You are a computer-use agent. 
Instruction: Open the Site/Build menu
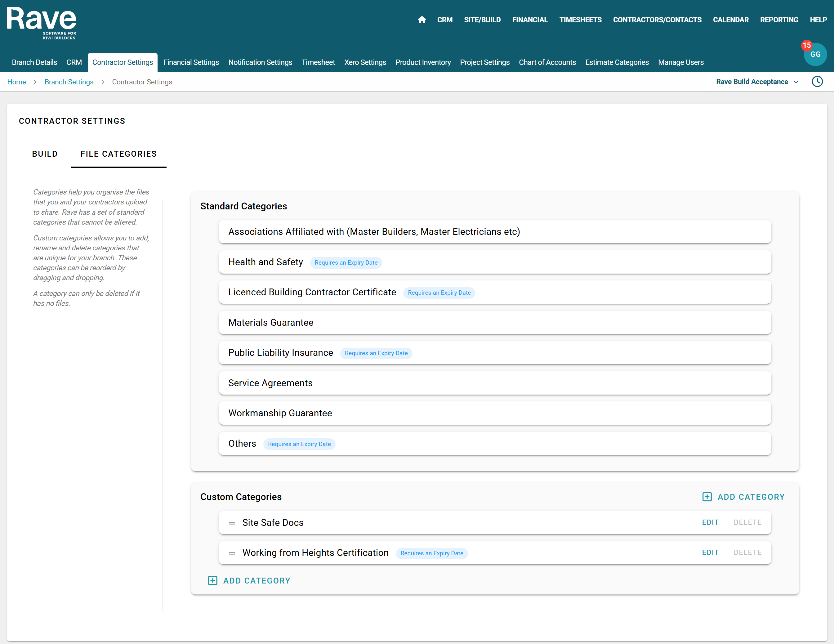click(482, 20)
